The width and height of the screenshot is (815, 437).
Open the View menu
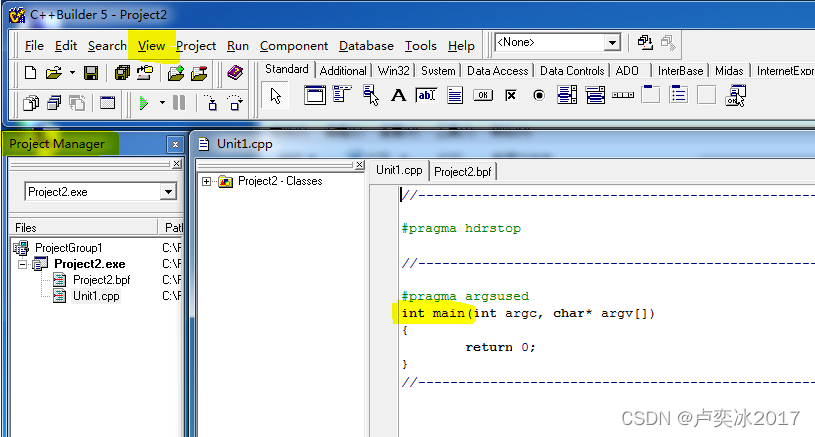[151, 46]
